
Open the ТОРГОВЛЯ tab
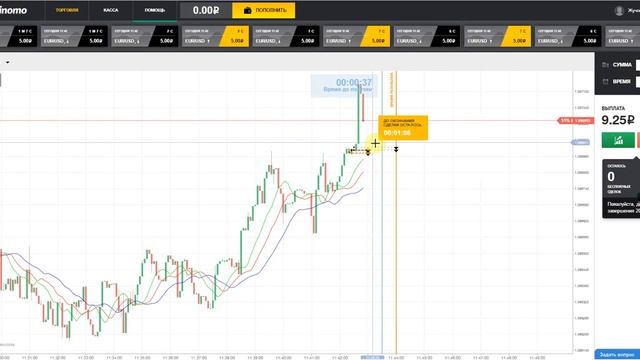click(67, 10)
